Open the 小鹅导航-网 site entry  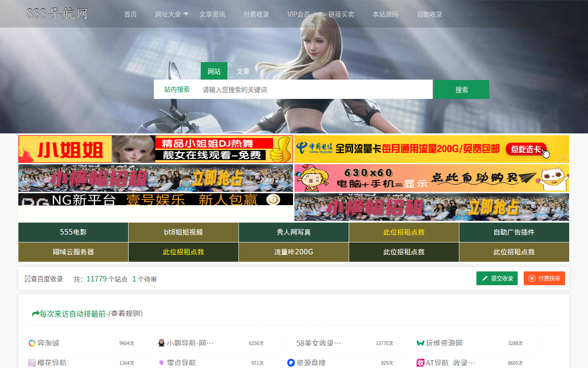[x=190, y=343]
